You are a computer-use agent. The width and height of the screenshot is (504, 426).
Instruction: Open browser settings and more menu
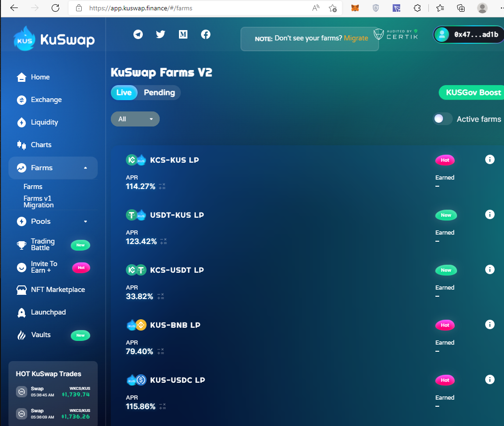click(502, 8)
